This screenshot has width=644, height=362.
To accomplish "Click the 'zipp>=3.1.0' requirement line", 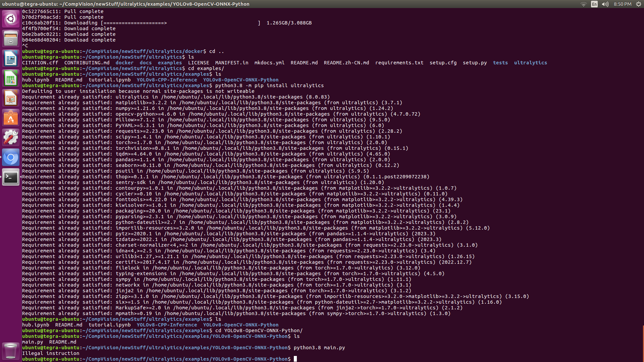I will 275,296.
